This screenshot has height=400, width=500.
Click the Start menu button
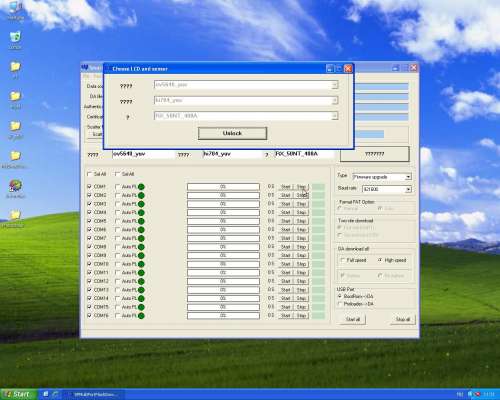(x=18, y=394)
